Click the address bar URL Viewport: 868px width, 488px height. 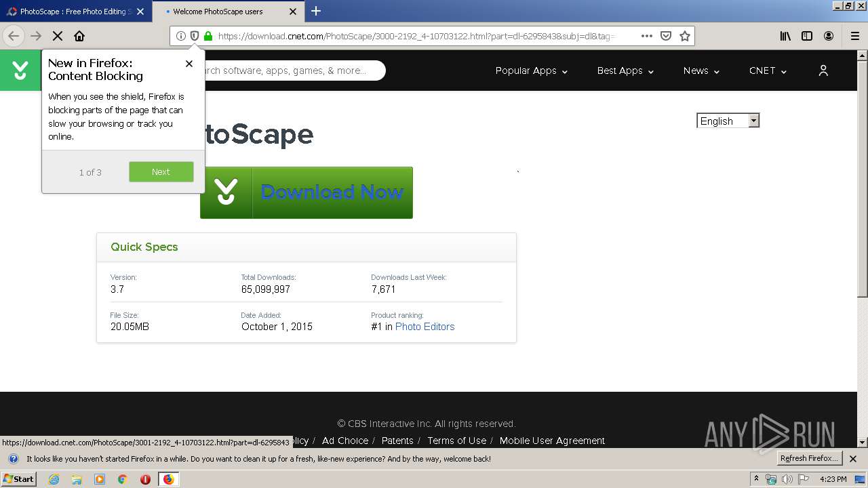point(416,36)
